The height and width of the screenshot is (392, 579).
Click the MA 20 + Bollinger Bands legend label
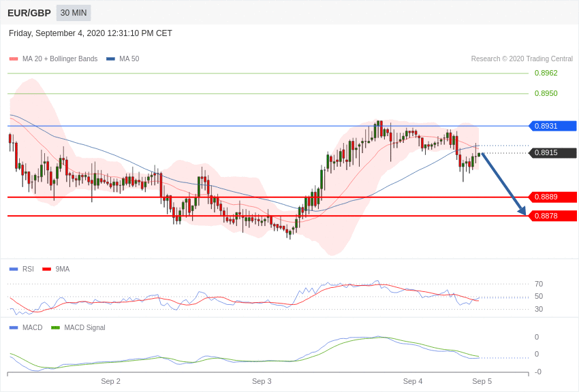tap(60, 59)
